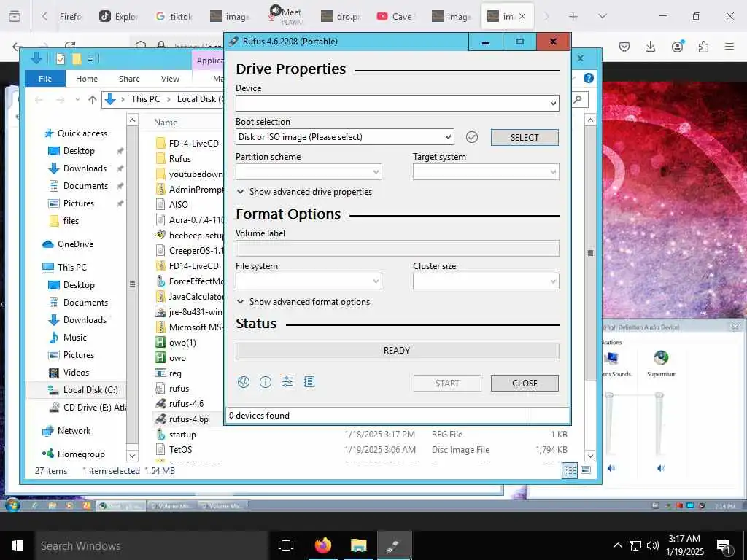Click the Explorer navigation pane scrollbar thumb
Screen dimensions: 747x560
click(133, 285)
